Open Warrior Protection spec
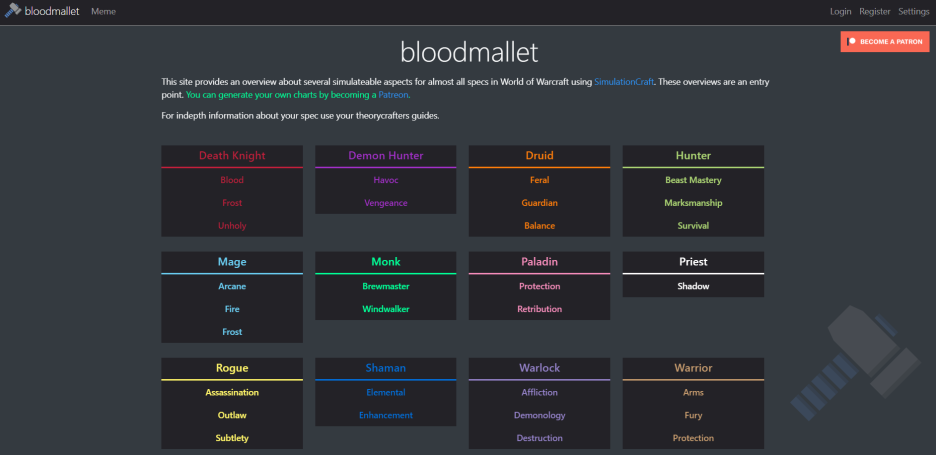 [x=693, y=438]
